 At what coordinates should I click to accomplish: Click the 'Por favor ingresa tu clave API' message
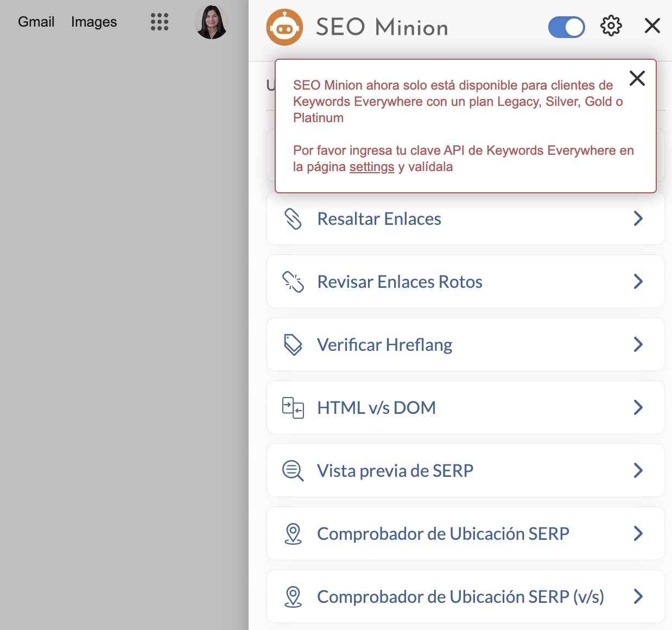(x=464, y=159)
